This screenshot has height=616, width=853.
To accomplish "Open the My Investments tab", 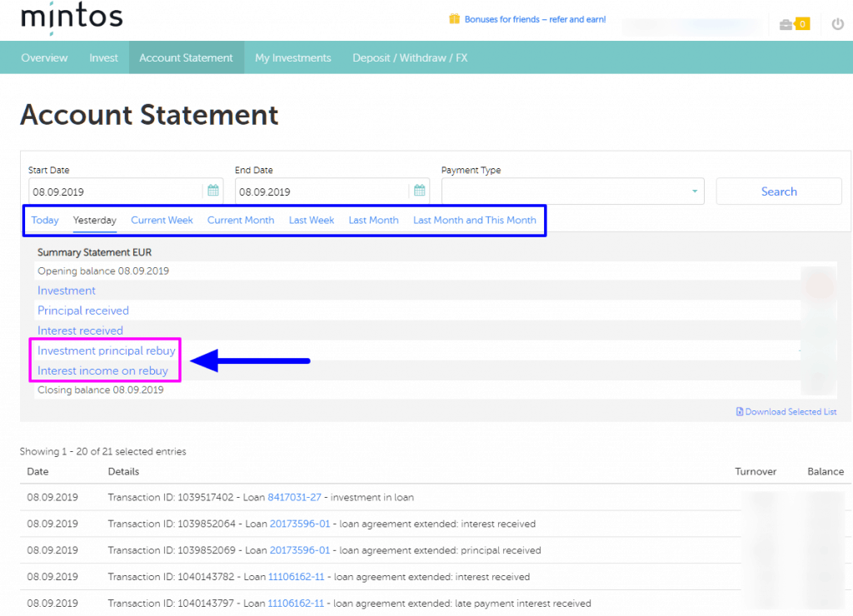I will pos(295,57).
